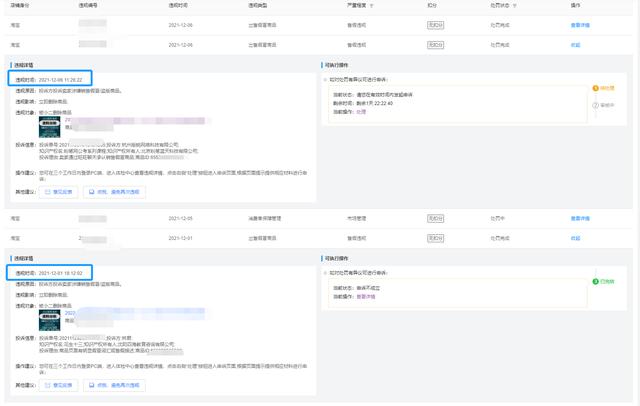This screenshot has width=640, height=406.
Task: Click the feedback icon in the first violation panel
Action: pyautogui.click(x=48, y=190)
